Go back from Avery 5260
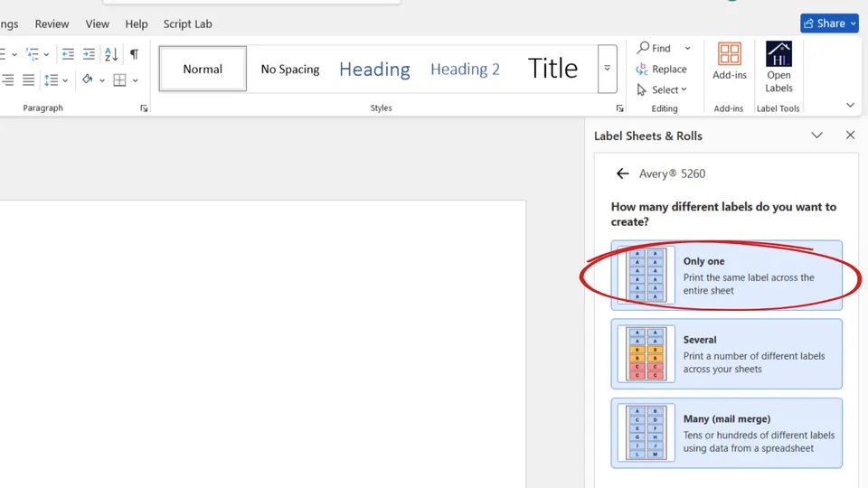The image size is (868, 488). [623, 174]
